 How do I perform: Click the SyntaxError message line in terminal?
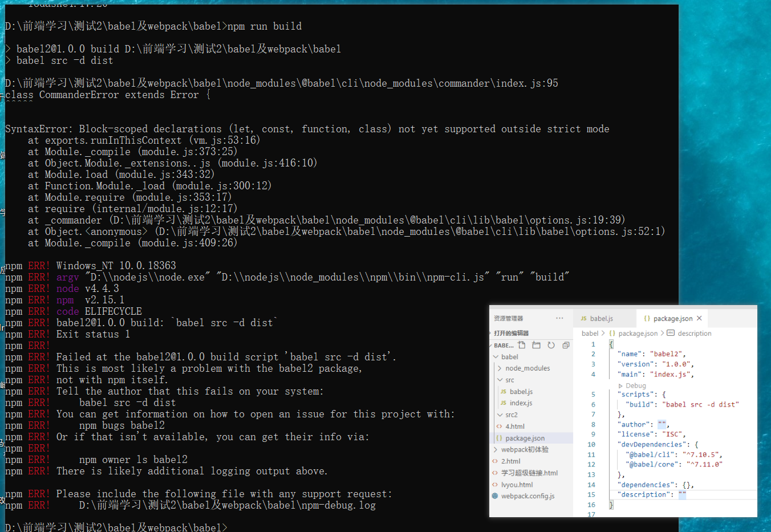pos(307,129)
